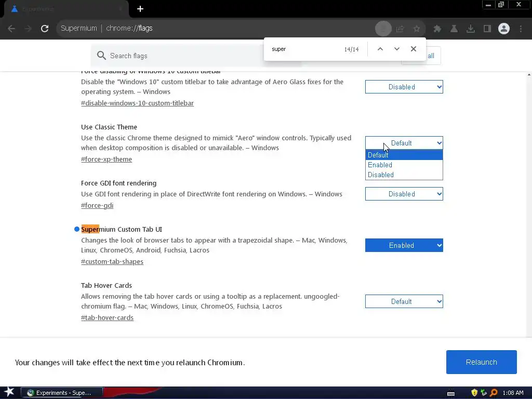Open the Extensions puzzle icon
The image size is (532, 399).
[437, 29]
